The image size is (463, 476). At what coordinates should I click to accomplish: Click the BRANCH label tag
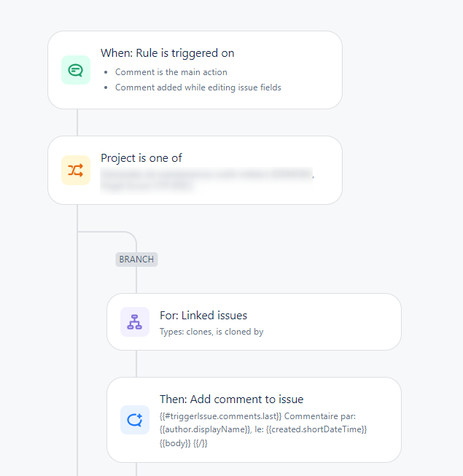pyautogui.click(x=137, y=259)
